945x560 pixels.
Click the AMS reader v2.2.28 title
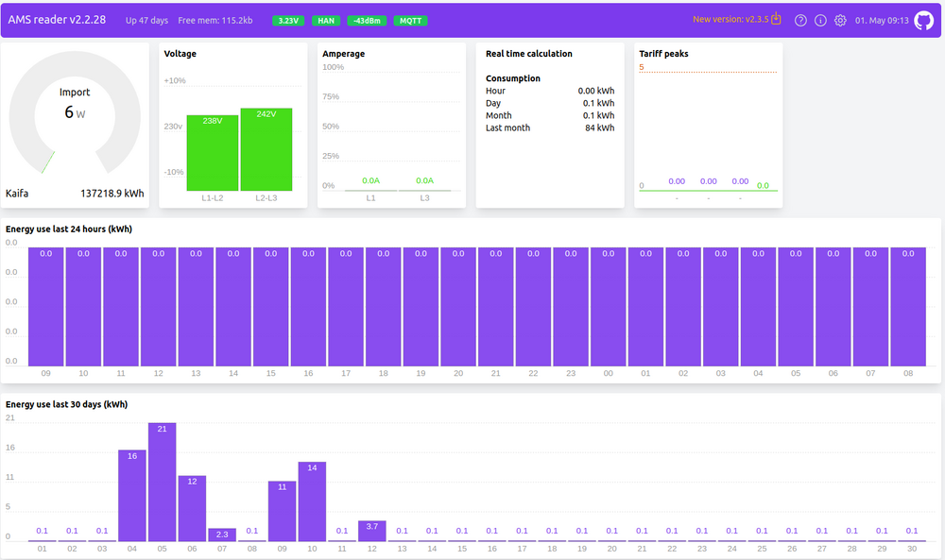pyautogui.click(x=57, y=20)
